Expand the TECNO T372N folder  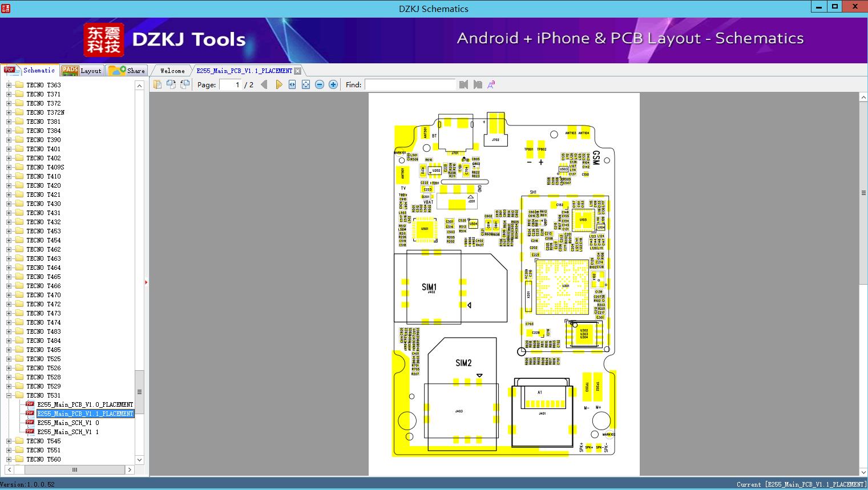click(x=9, y=112)
